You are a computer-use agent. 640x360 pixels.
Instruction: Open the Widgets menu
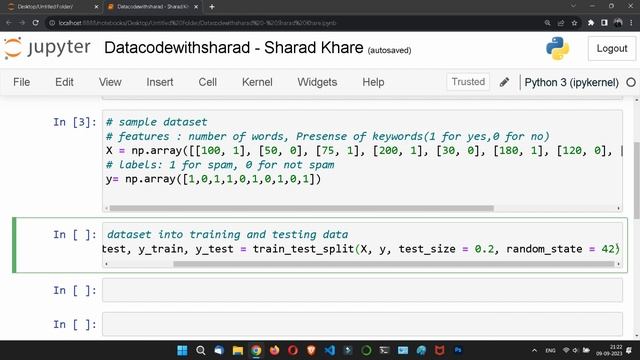click(317, 82)
